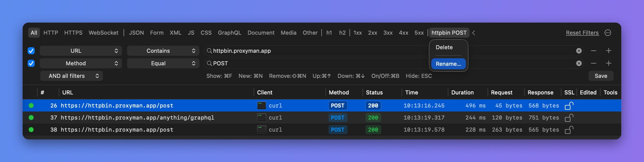Select the HTTP filter tab
The height and width of the screenshot is (162, 644).
[x=51, y=33]
